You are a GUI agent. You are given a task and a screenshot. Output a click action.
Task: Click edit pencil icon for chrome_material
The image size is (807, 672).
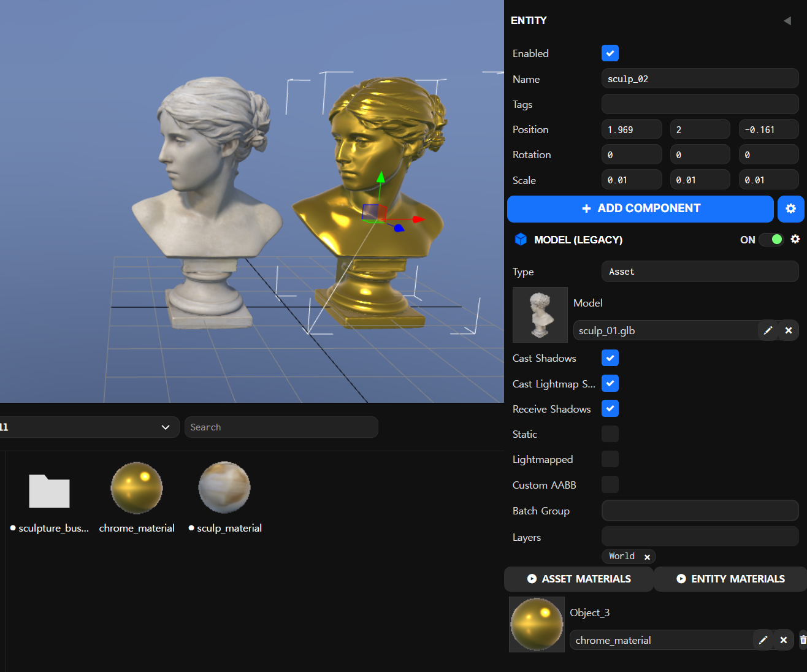pyautogui.click(x=763, y=640)
